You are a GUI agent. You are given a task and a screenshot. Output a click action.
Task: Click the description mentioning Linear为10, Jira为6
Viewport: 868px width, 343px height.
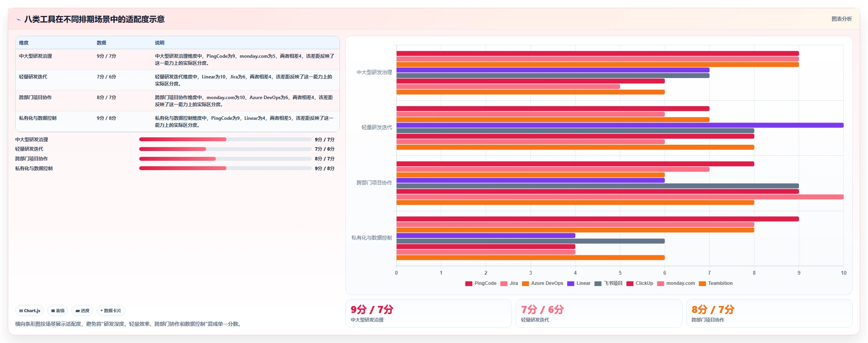244,80
